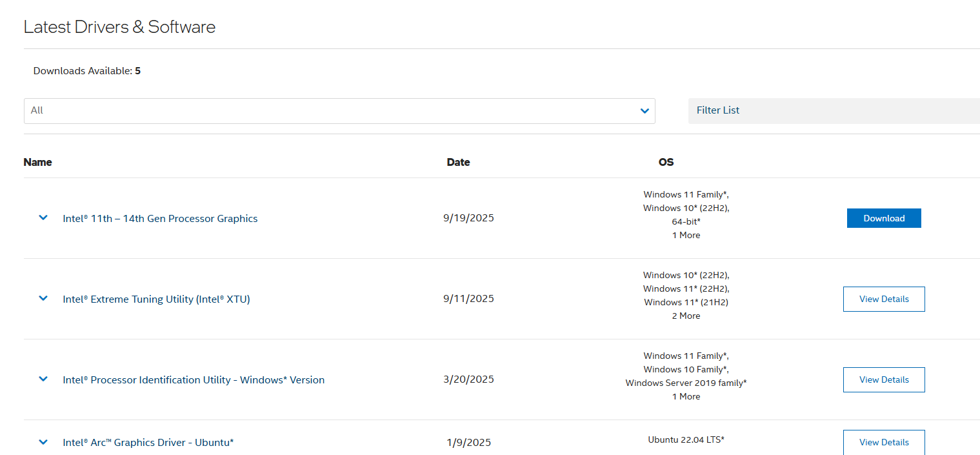Click 2 More in the XTU OS list

(686, 316)
